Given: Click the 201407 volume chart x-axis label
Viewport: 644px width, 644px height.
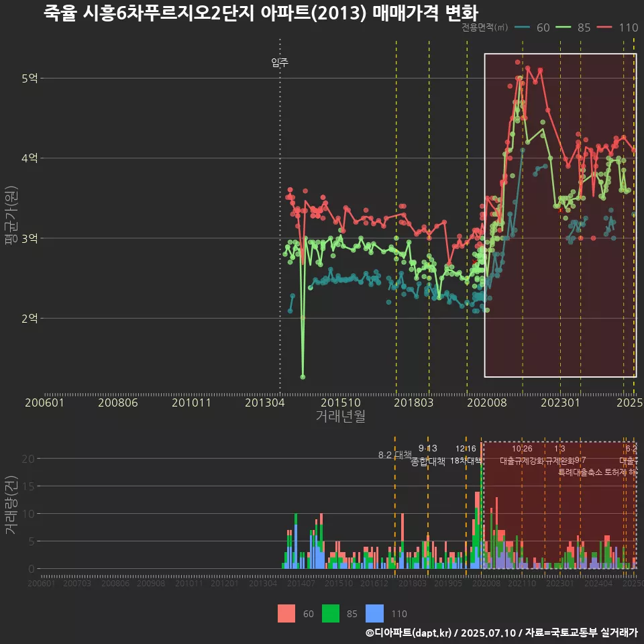Looking at the screenshot, I should [x=301, y=583].
